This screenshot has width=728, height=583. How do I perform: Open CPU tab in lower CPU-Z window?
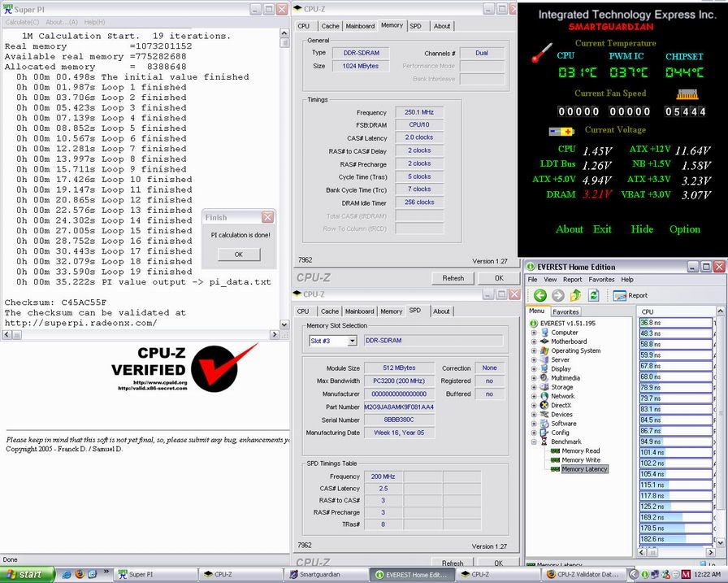click(303, 311)
